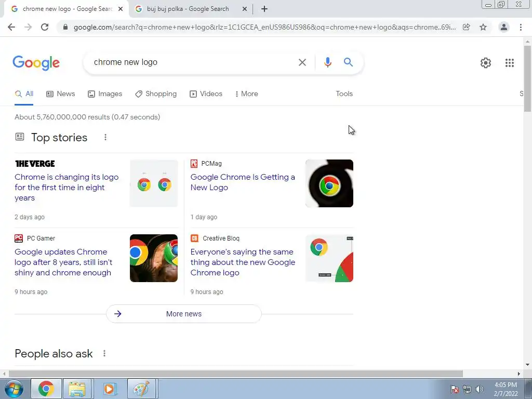
Task: Switch to Shopping results
Action: coord(156,94)
